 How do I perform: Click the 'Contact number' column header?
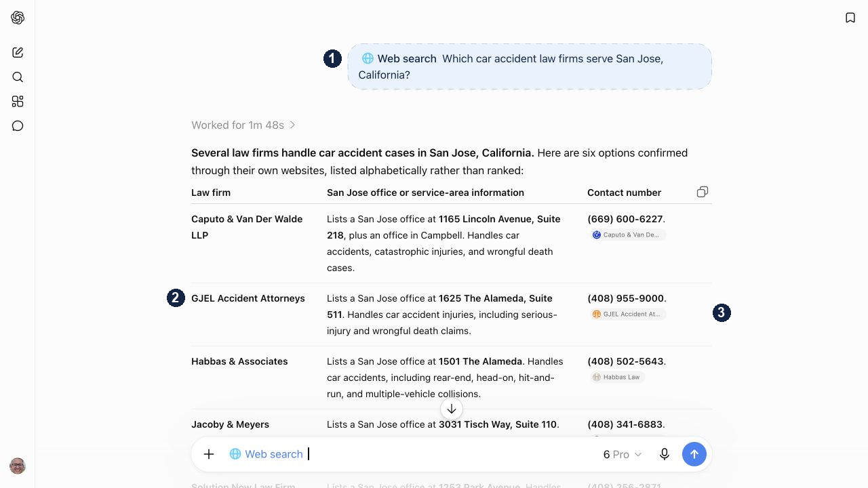click(x=624, y=192)
